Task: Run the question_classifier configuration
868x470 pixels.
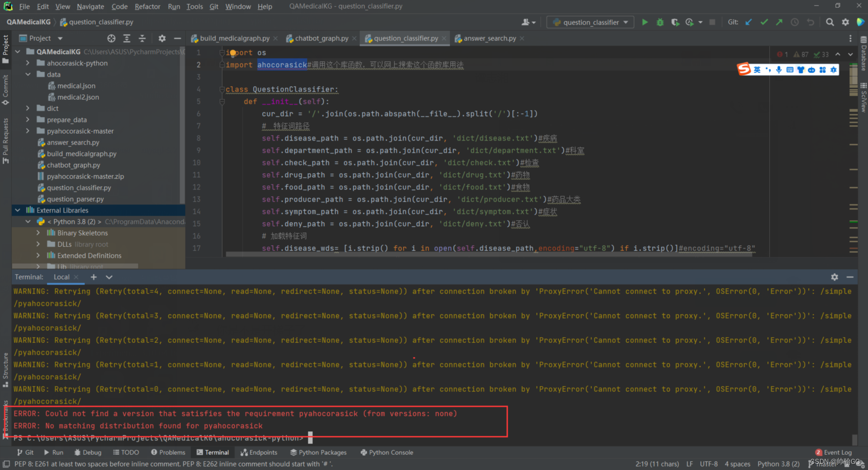Action: (x=644, y=22)
